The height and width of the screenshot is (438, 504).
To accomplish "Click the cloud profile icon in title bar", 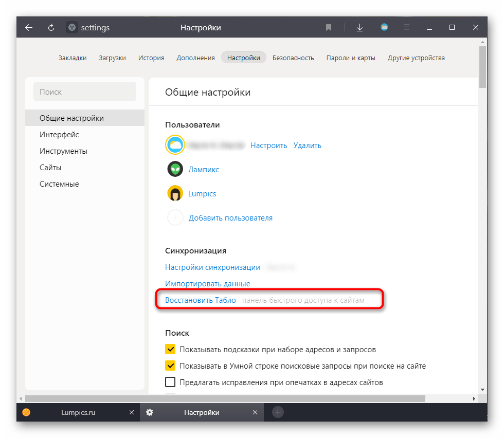I will [x=384, y=28].
